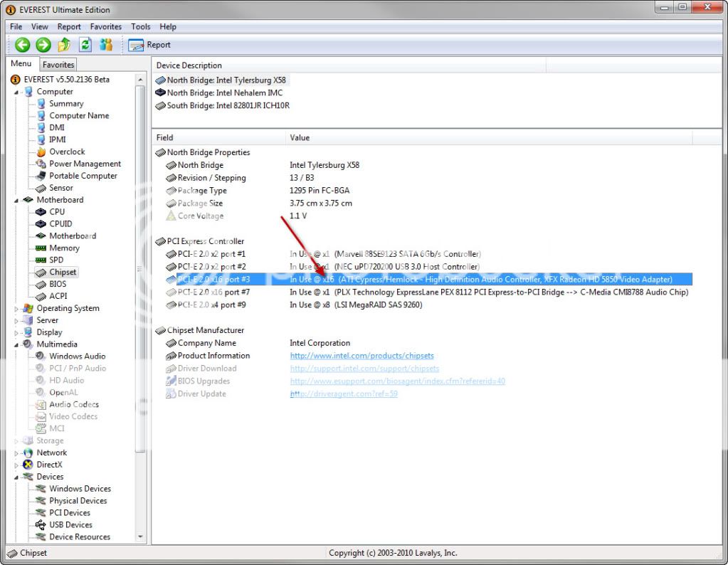The width and height of the screenshot is (728, 565).
Task: Click the tree scrollbar down arrow
Action: pyautogui.click(x=140, y=537)
